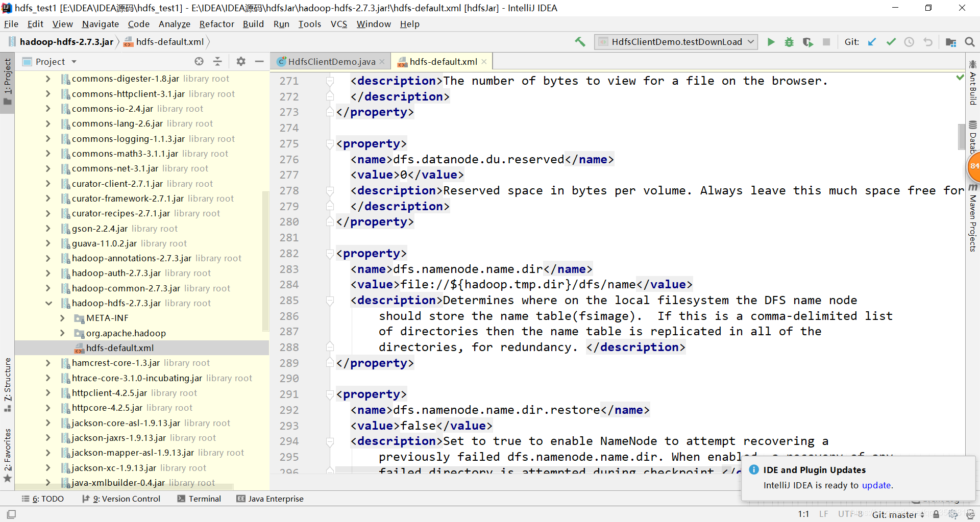Click the Git revert arrow icon
Image resolution: width=980 pixels, height=522 pixels.
pyautogui.click(x=928, y=42)
